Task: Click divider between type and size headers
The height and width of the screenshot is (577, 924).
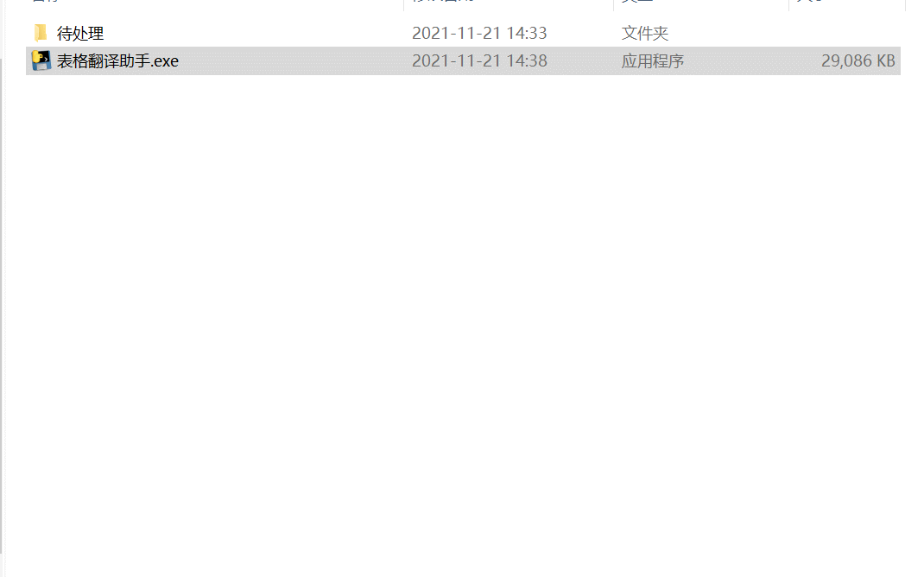Action: 789,3
